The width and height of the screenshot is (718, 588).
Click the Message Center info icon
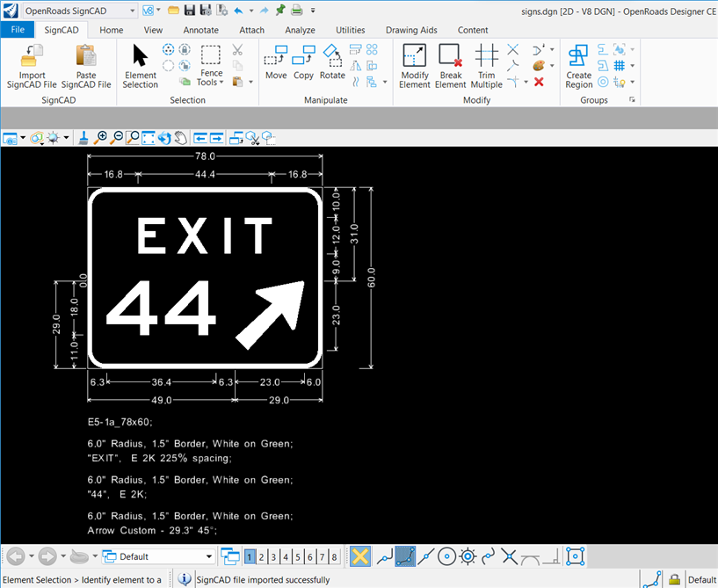185,579
